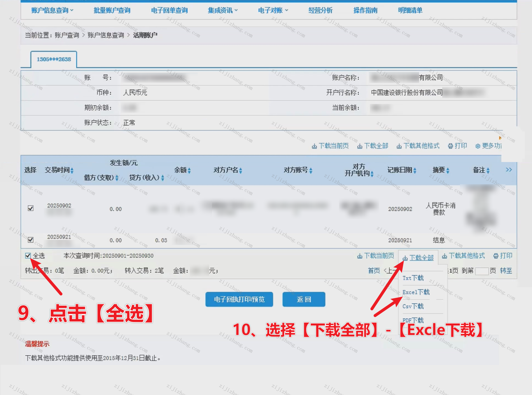Open 更多功能 gear icon

click(x=478, y=146)
